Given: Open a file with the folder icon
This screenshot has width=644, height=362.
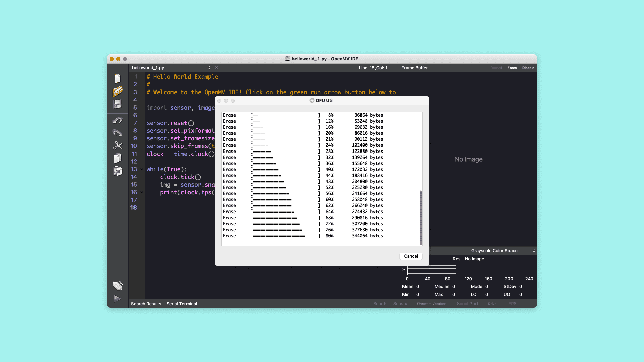Looking at the screenshot, I should pos(117,91).
